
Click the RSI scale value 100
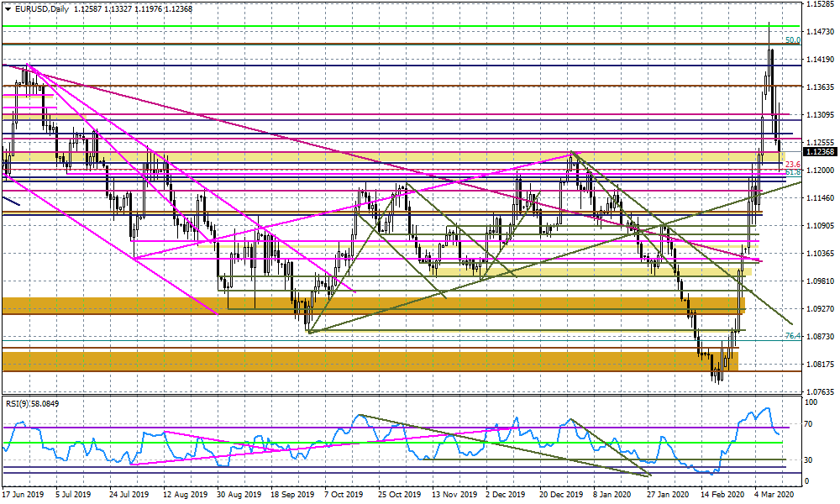811,402
